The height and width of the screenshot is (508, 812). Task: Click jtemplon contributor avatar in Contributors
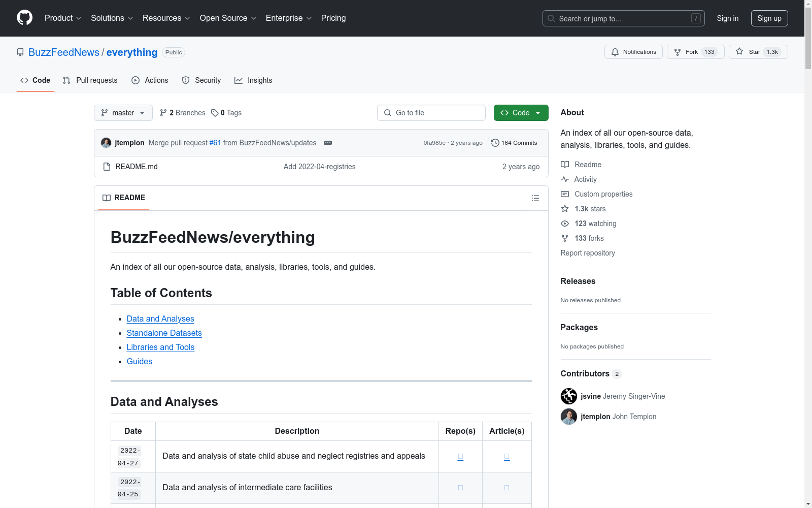point(569,417)
